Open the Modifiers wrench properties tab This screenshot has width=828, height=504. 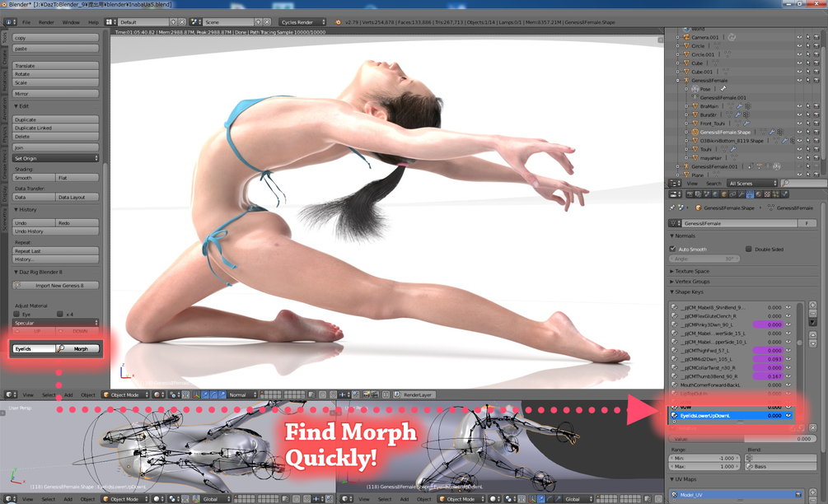click(x=741, y=194)
